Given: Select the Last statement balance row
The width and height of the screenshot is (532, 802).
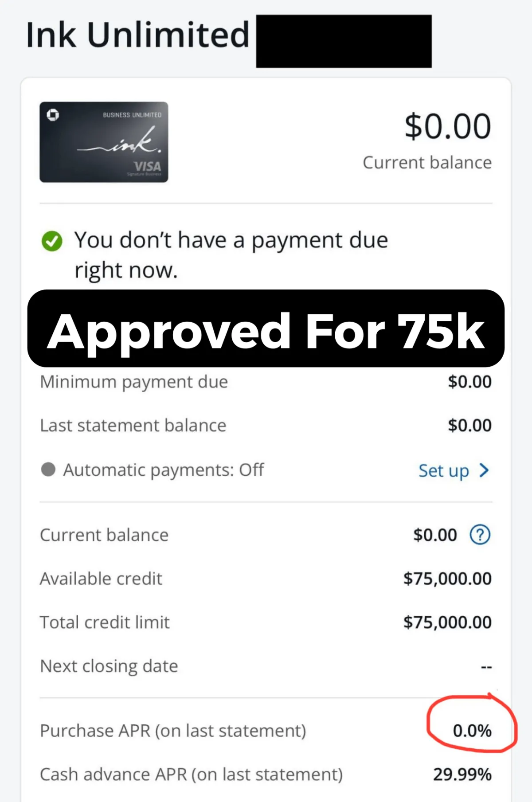Looking at the screenshot, I should tap(266, 425).
